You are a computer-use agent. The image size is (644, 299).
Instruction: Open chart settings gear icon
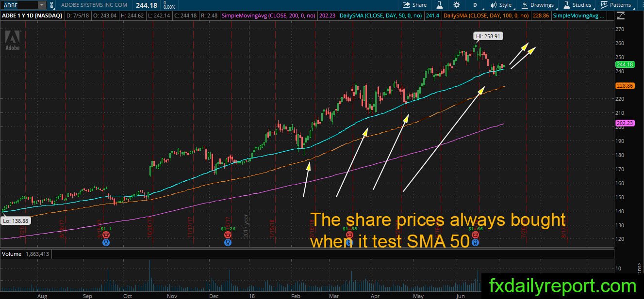[x=456, y=5]
